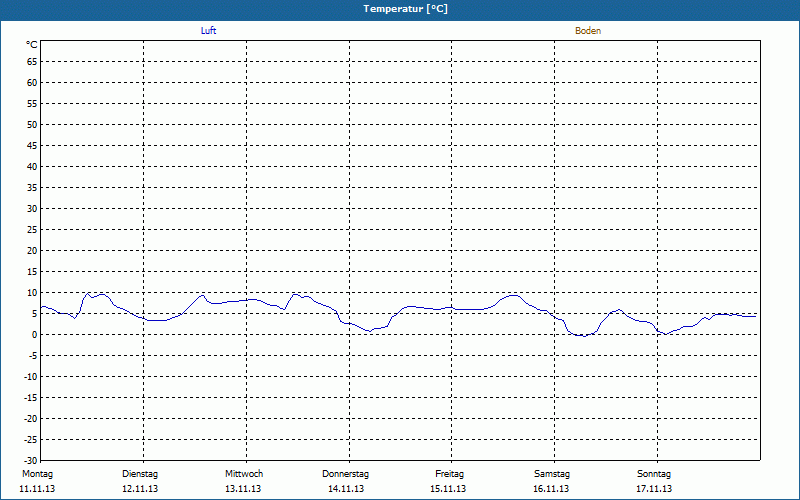Select the "Mittwoch" axis label
Screen dimensions: 800x500
[x=244, y=474]
